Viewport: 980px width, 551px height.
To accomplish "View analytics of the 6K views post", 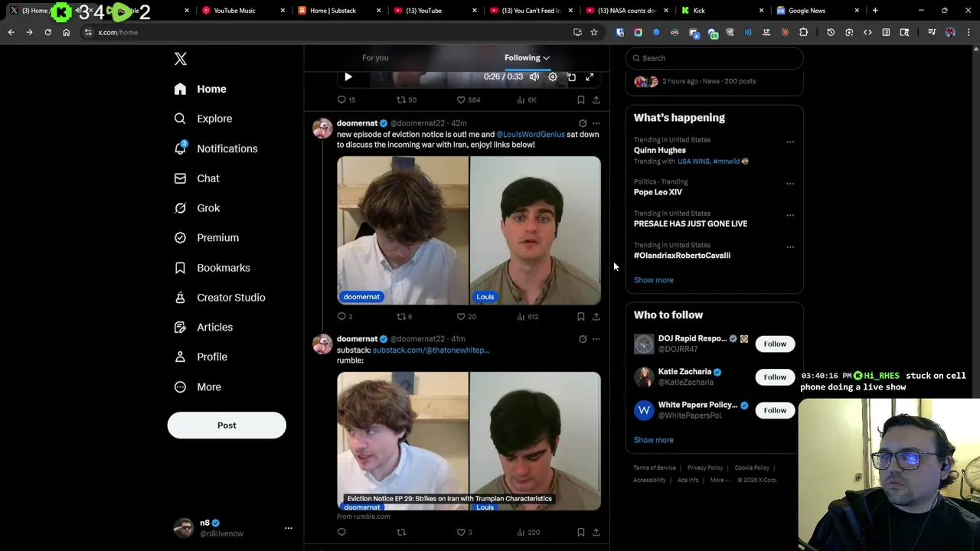I will pos(527,100).
